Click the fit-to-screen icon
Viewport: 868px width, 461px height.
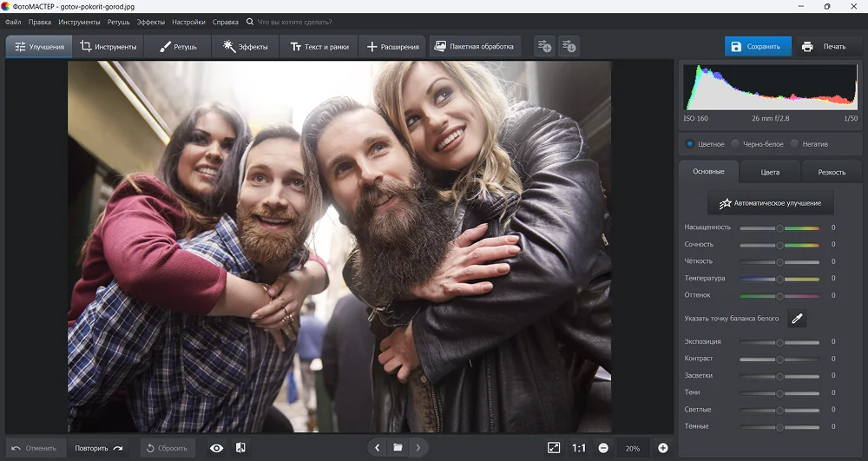click(x=554, y=448)
